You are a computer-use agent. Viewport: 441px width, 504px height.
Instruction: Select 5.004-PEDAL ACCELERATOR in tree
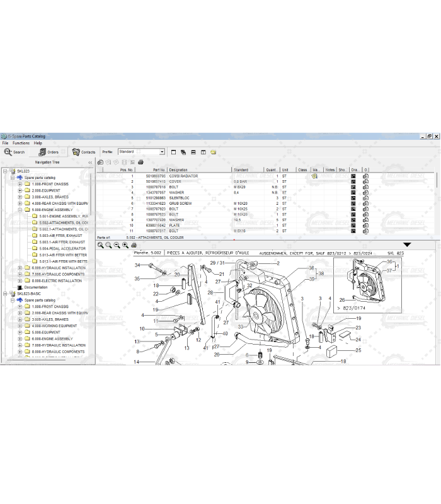pyautogui.click(x=62, y=248)
